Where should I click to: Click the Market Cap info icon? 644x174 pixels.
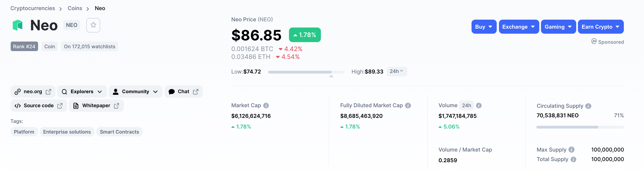(266, 106)
